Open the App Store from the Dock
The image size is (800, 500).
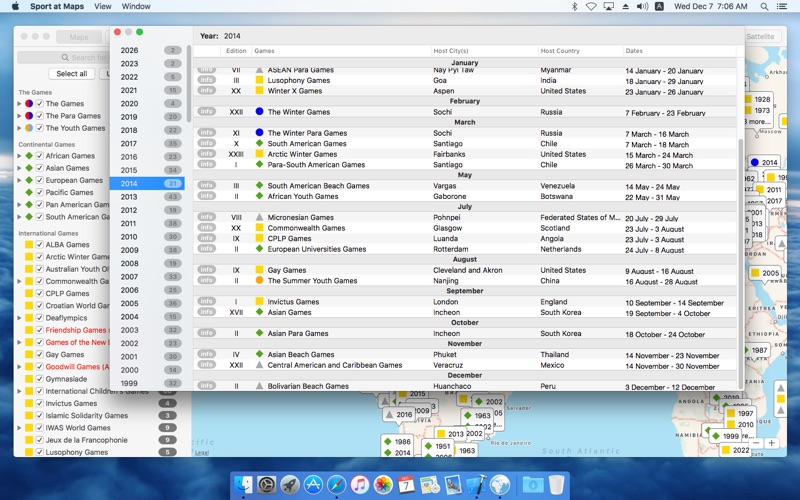coord(313,484)
